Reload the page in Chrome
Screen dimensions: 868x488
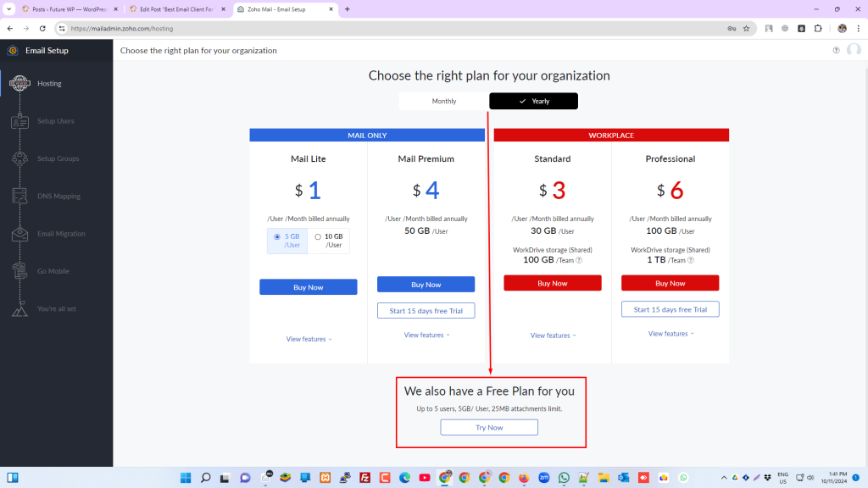click(42, 28)
